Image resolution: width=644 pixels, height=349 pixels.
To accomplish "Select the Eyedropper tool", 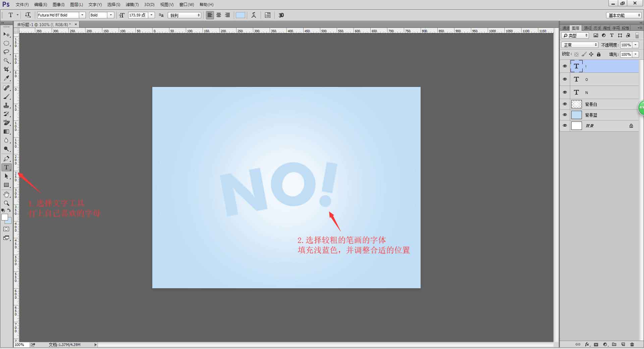I will (x=6, y=78).
